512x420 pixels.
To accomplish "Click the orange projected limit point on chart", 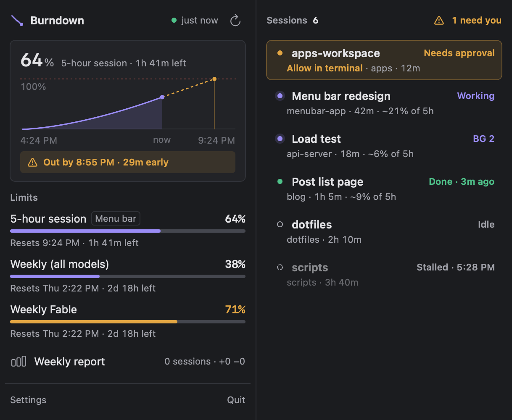I will click(214, 79).
